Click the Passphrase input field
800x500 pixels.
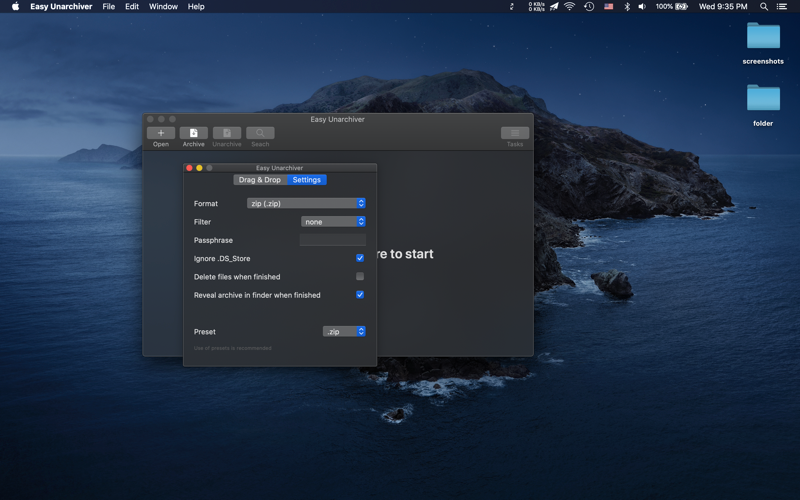tap(333, 240)
